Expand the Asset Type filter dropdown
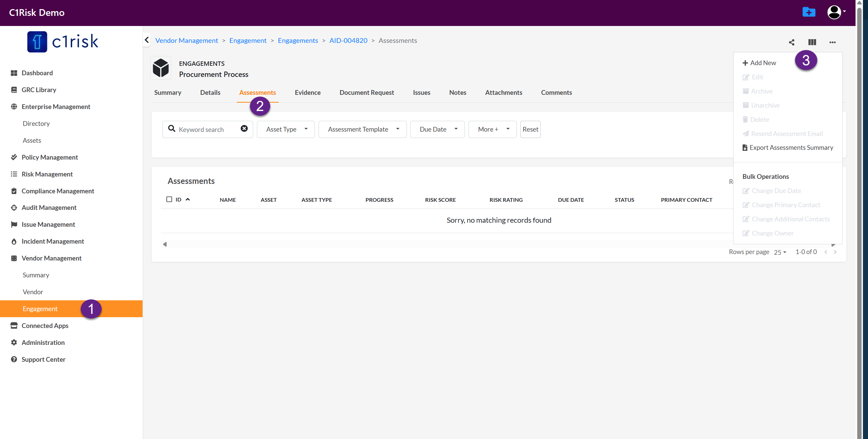Viewport: 868px width, 439px height. [286, 129]
